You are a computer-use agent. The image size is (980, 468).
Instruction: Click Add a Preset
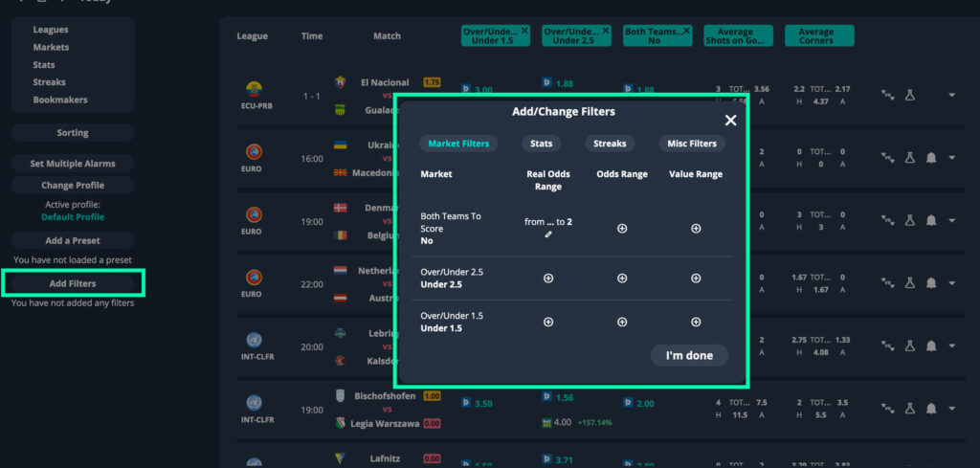73,240
